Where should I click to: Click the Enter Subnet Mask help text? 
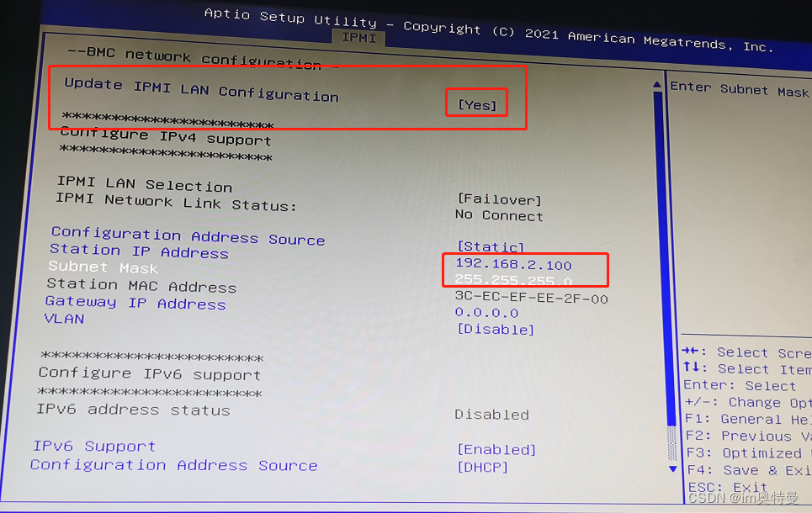point(739,89)
